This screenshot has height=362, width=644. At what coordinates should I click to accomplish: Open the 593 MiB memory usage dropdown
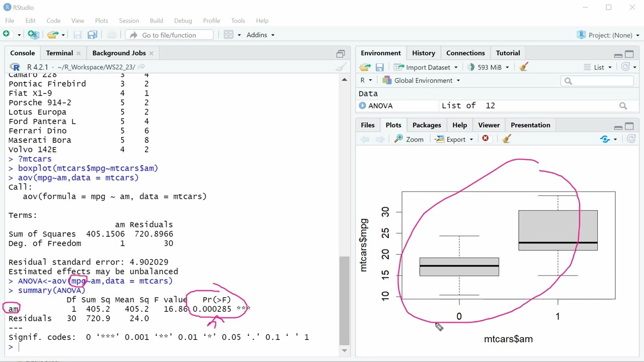[489, 67]
